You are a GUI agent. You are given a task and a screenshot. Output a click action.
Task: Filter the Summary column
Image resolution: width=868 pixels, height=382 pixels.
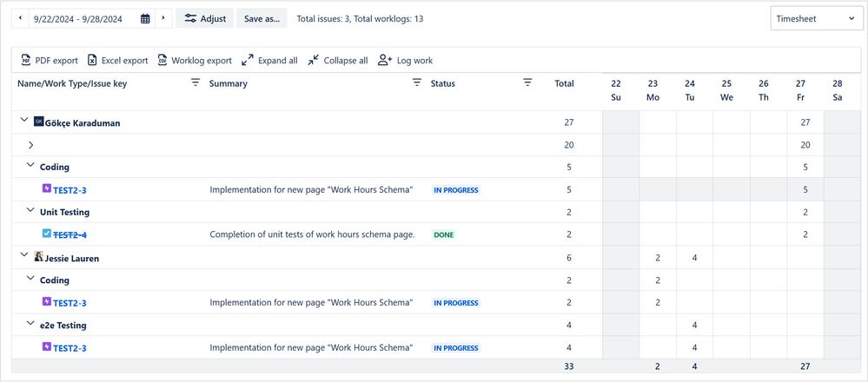[x=417, y=83]
